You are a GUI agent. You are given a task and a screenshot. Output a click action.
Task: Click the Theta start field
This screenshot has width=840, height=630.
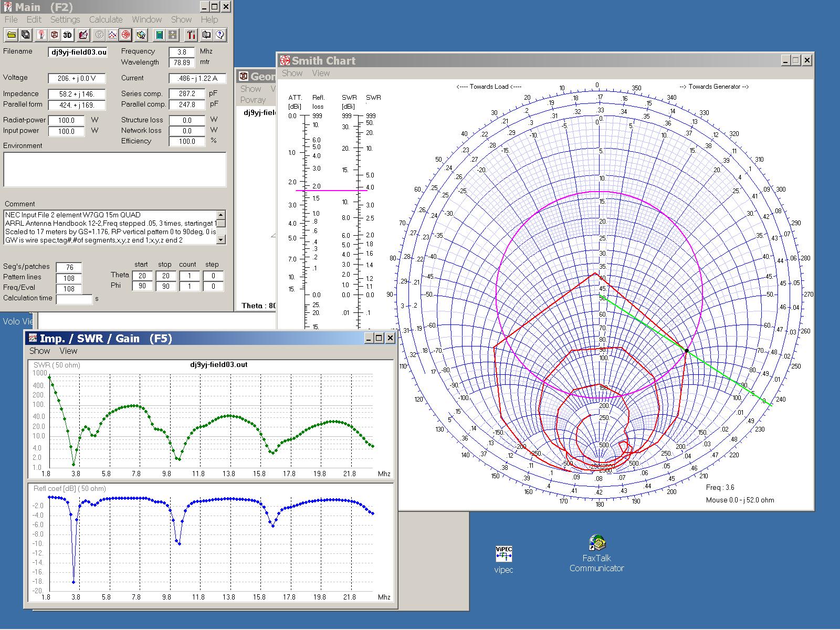142,276
